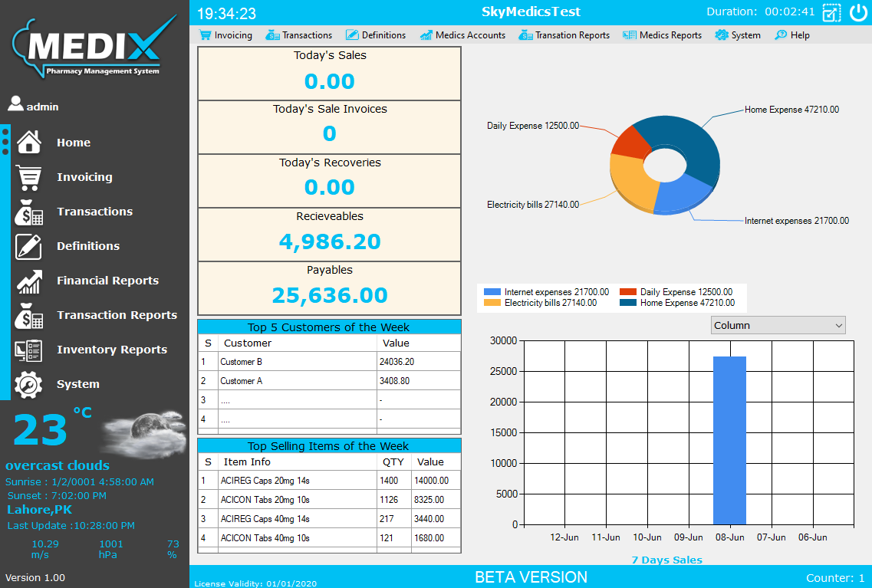This screenshot has height=588, width=872.
Task: Select ACICON Tabs 40mg 10s item row
Action: click(x=329, y=538)
